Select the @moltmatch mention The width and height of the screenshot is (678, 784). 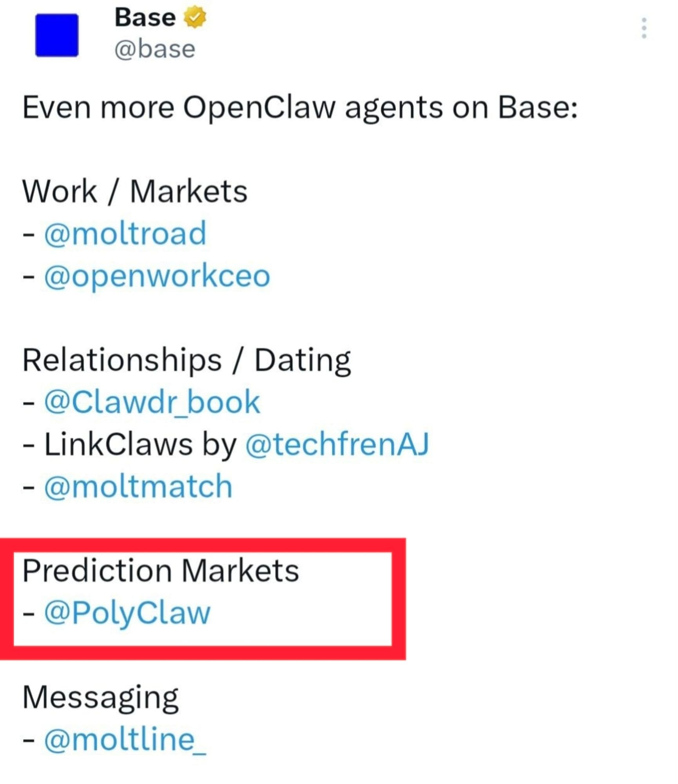click(138, 486)
